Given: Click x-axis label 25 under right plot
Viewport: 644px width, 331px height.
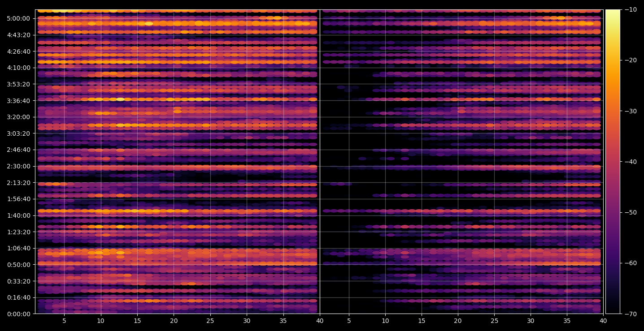Looking at the screenshot, I should 494,321.
